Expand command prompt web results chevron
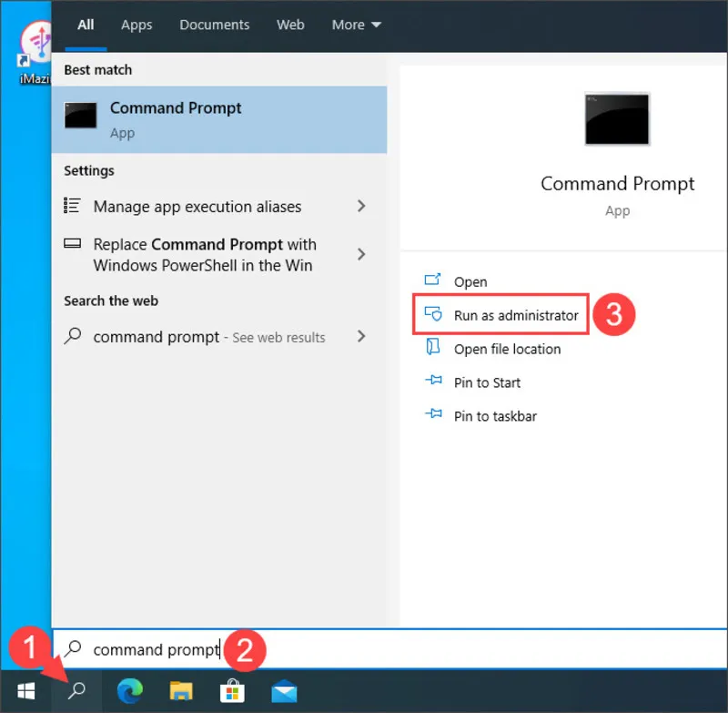Image resolution: width=728 pixels, height=713 pixels. (361, 336)
